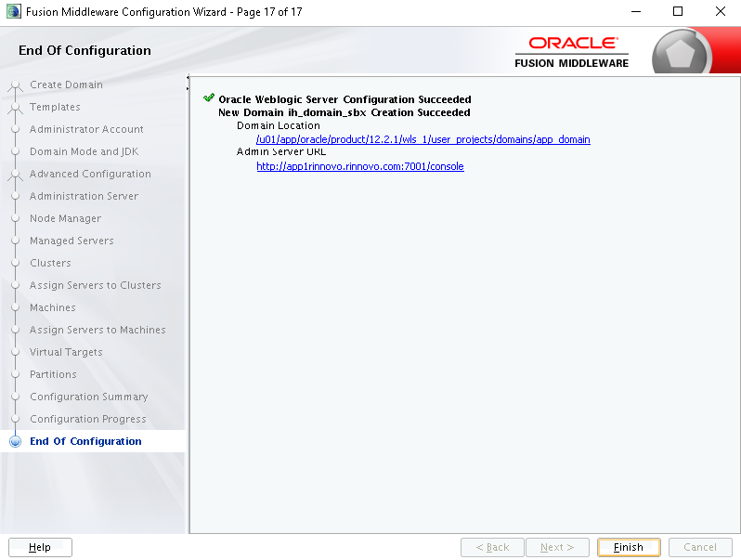Click the disabled Back button
The image size is (741, 560).
point(492,547)
